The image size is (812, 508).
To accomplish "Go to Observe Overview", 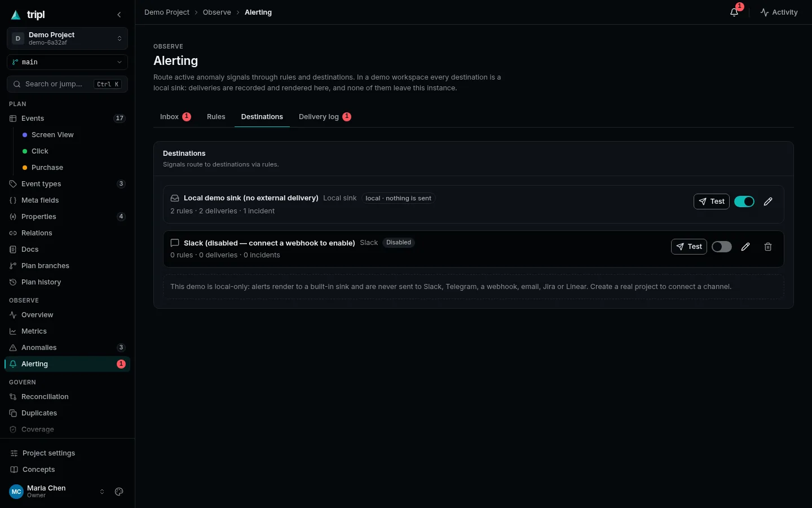I will [x=67, y=315].
